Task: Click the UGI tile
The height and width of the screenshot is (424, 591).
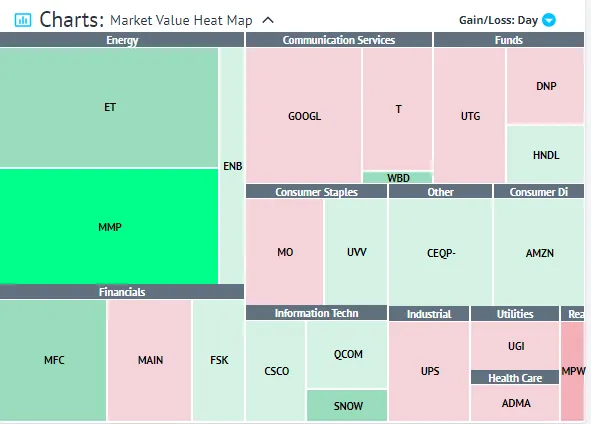Action: (515, 346)
